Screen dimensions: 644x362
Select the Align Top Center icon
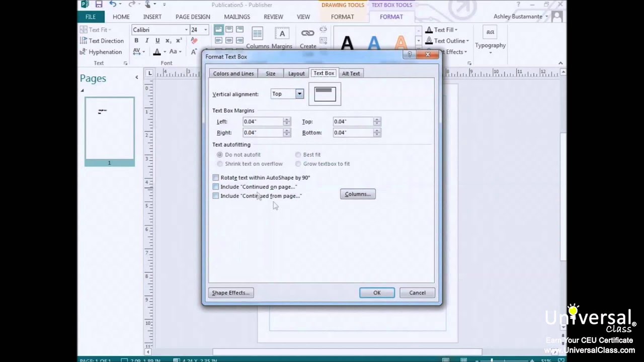[229, 30]
